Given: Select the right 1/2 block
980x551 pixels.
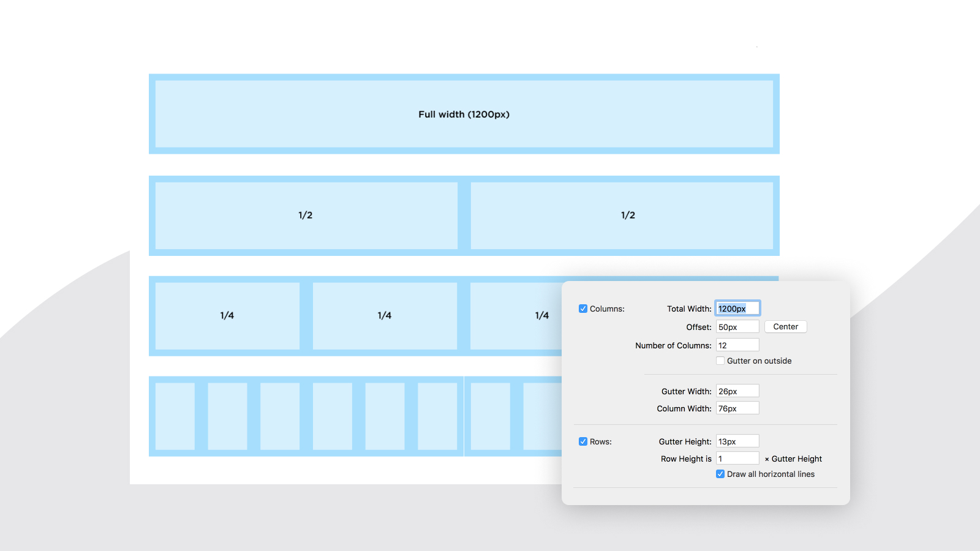Looking at the screenshot, I should click(622, 216).
